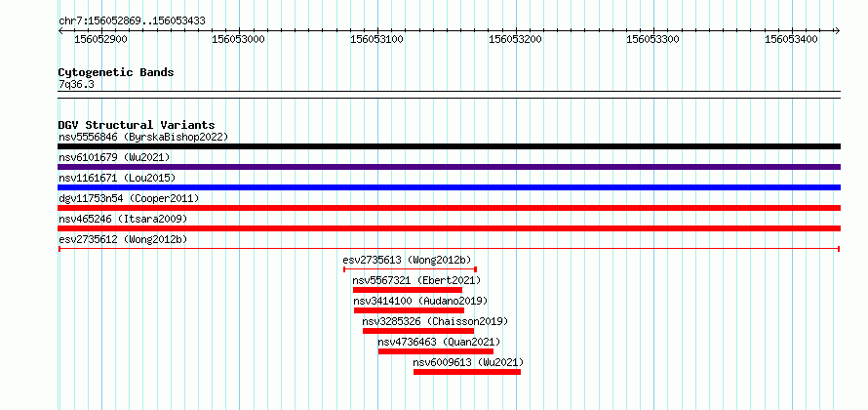Click the thin esv2735612 variant line
This screenshot has width=868, height=410.
[449, 249]
